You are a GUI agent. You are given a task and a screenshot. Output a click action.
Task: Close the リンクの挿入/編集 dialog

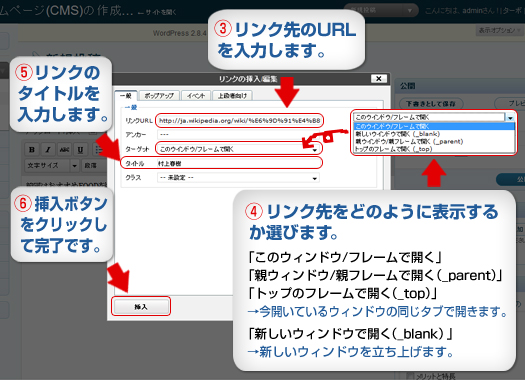click(379, 79)
